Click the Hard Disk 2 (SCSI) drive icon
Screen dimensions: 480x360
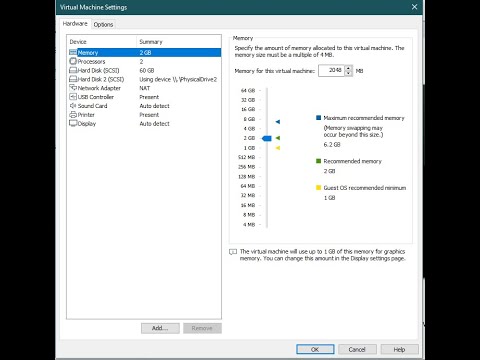click(x=73, y=79)
